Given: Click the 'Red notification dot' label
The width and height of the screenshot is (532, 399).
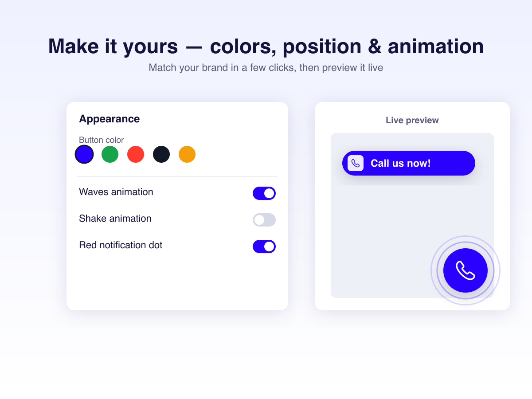Looking at the screenshot, I should [x=121, y=245].
